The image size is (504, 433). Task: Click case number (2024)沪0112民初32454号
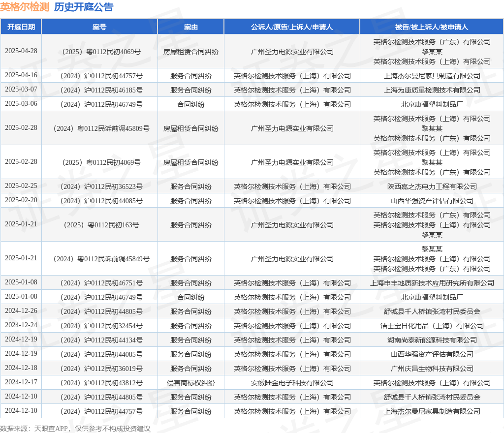pos(101,326)
